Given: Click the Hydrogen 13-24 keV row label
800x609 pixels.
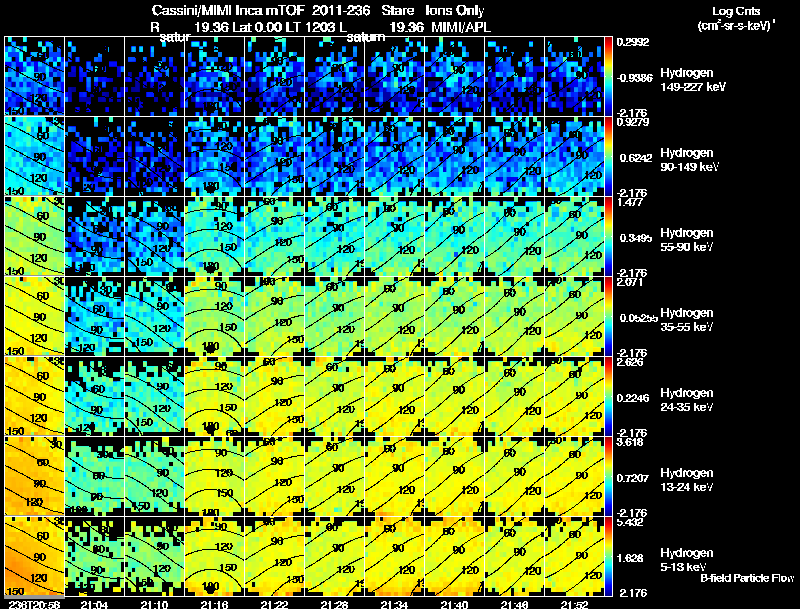Looking at the screenshot, I should click(x=687, y=480).
